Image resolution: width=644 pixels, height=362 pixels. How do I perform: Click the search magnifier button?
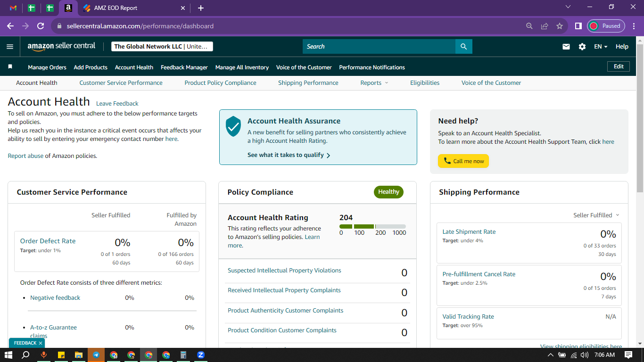(x=464, y=46)
